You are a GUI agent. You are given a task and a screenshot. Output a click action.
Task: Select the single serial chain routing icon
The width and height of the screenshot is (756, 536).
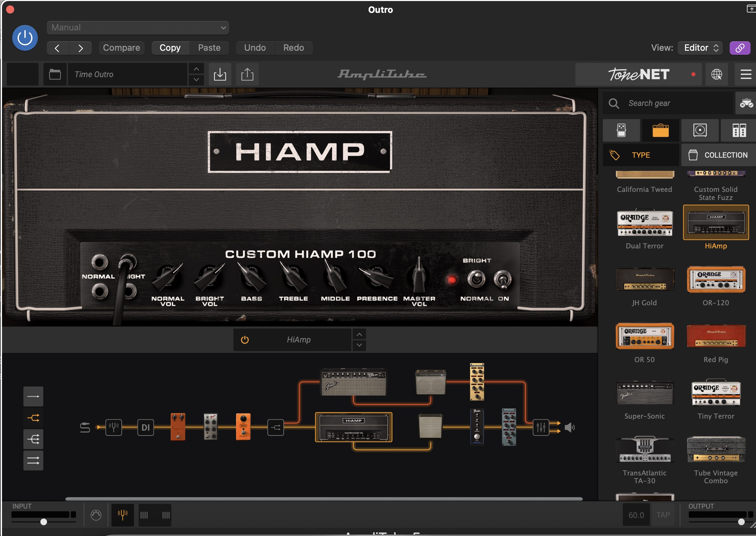33,396
